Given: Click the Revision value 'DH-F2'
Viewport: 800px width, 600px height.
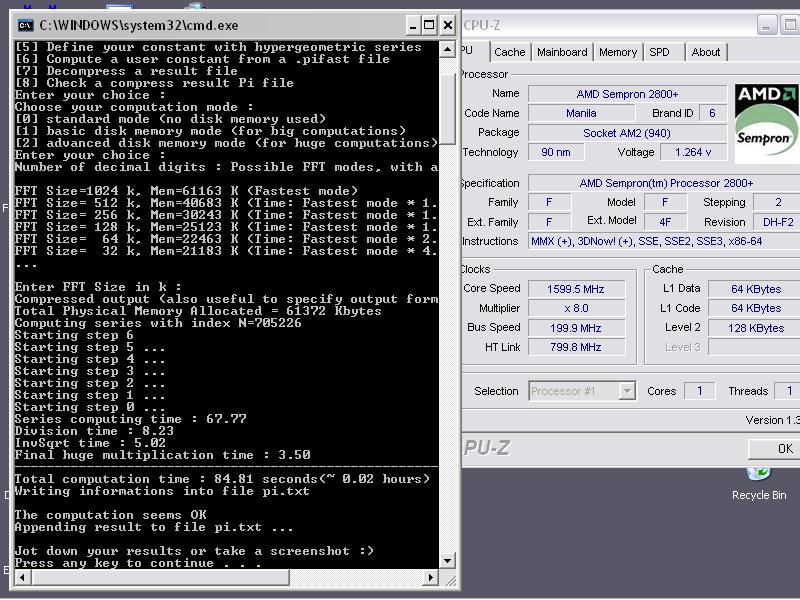Looking at the screenshot, I should [x=778, y=222].
